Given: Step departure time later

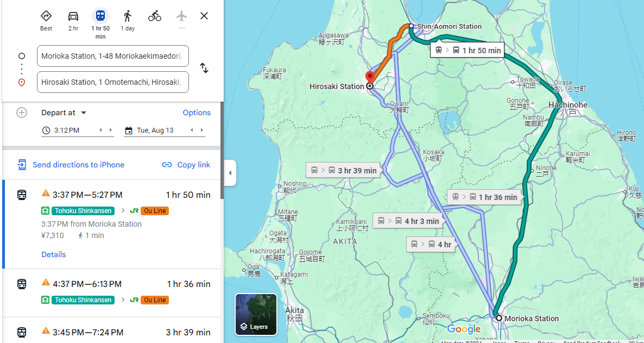Looking at the screenshot, I should tap(110, 130).
